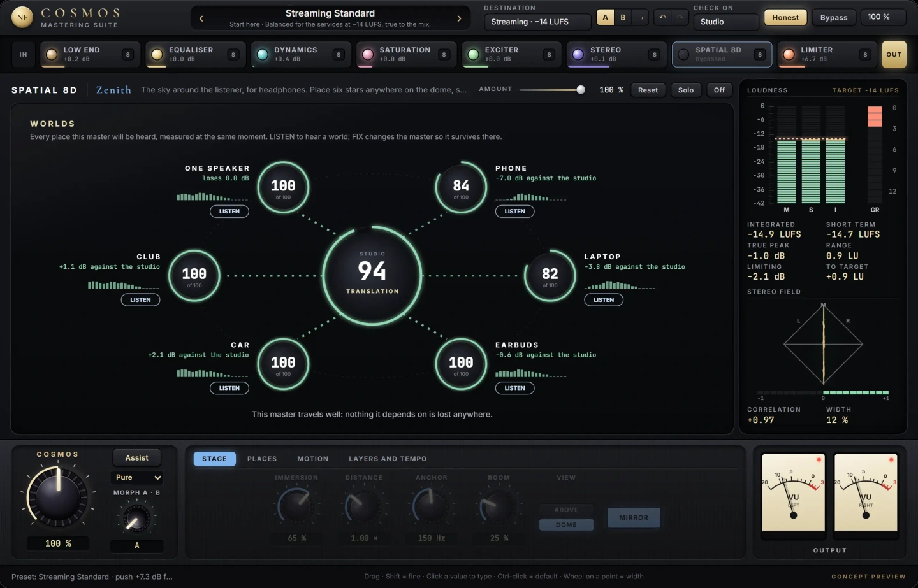
Task: Solo the Limiter module
Action: [865, 55]
